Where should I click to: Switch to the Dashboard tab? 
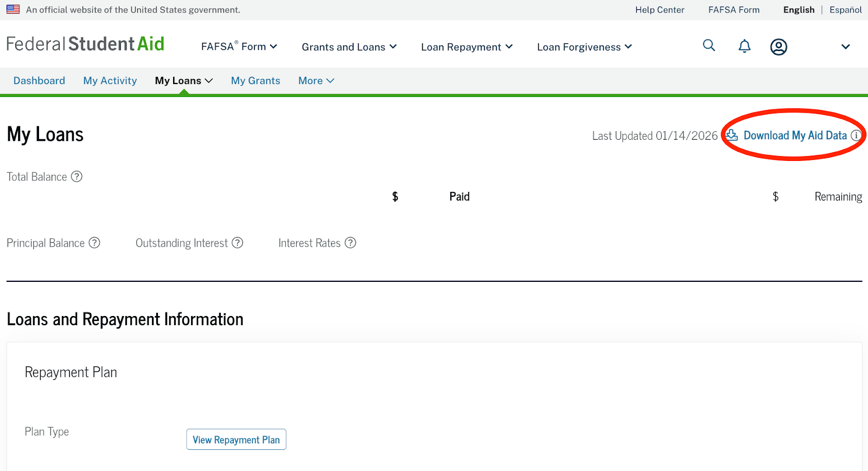pyautogui.click(x=39, y=81)
